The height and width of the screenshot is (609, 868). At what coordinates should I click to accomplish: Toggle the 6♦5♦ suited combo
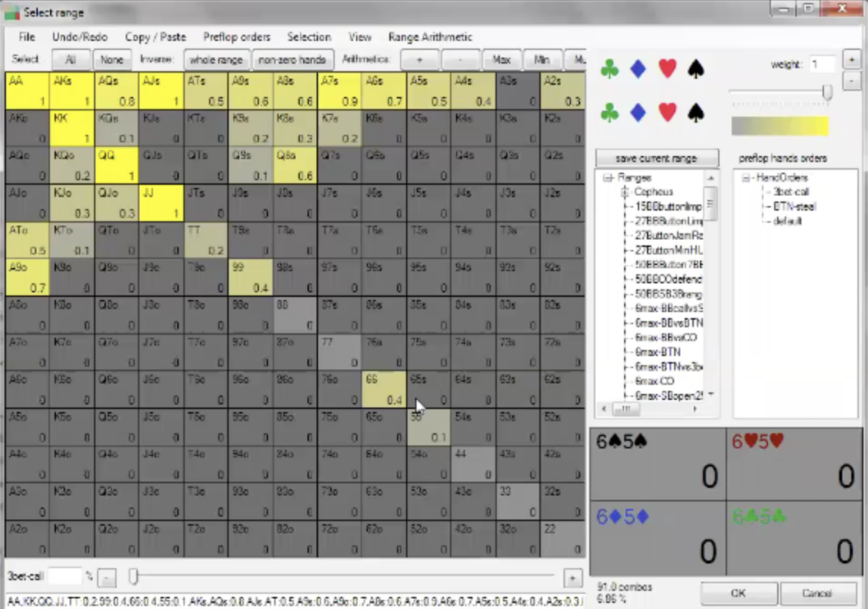click(x=657, y=539)
